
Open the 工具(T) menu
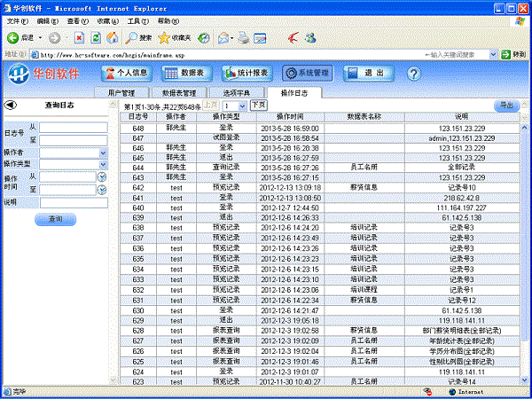pos(137,20)
